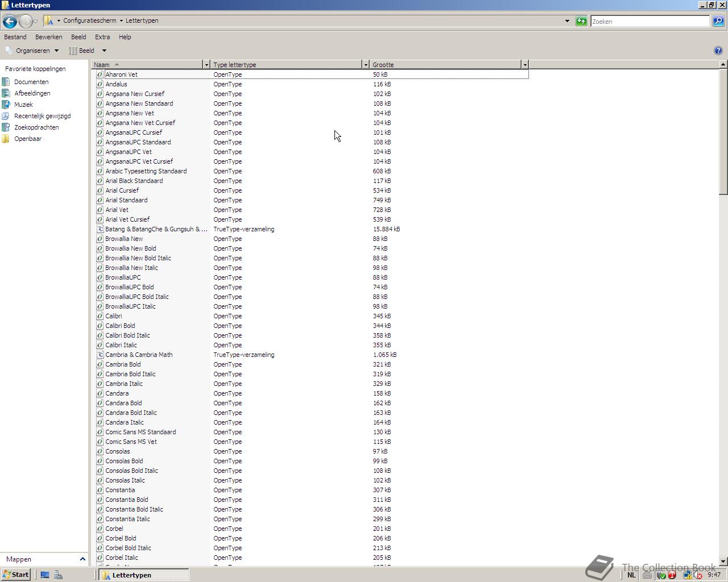Open Documenten favorite link
728x582 pixels.
pyautogui.click(x=31, y=82)
